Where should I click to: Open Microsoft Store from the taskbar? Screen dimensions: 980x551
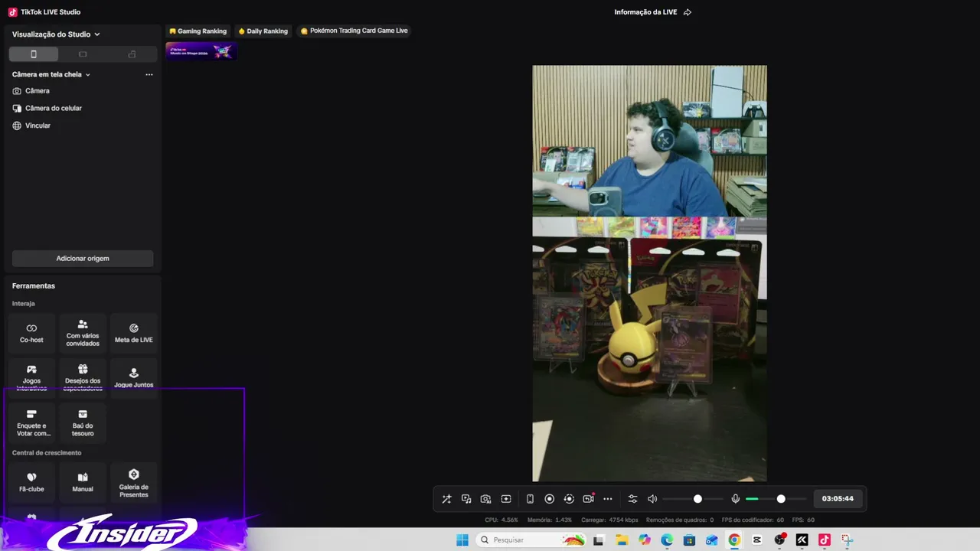click(689, 540)
